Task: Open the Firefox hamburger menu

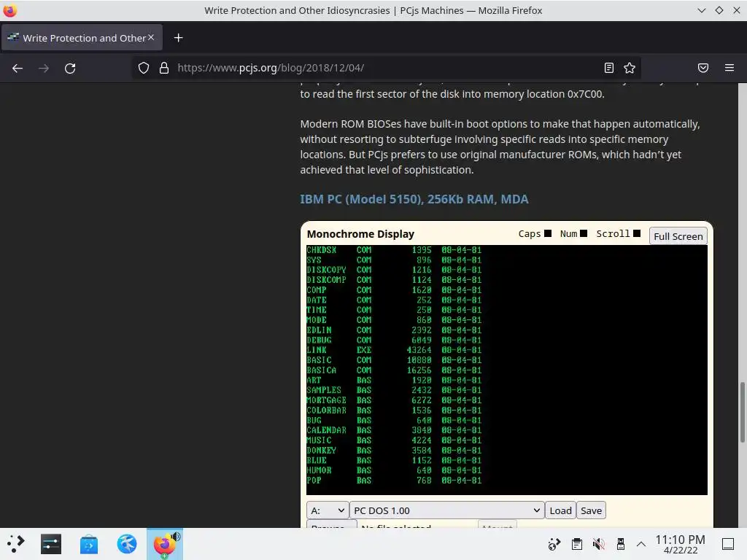Action: pos(729,68)
